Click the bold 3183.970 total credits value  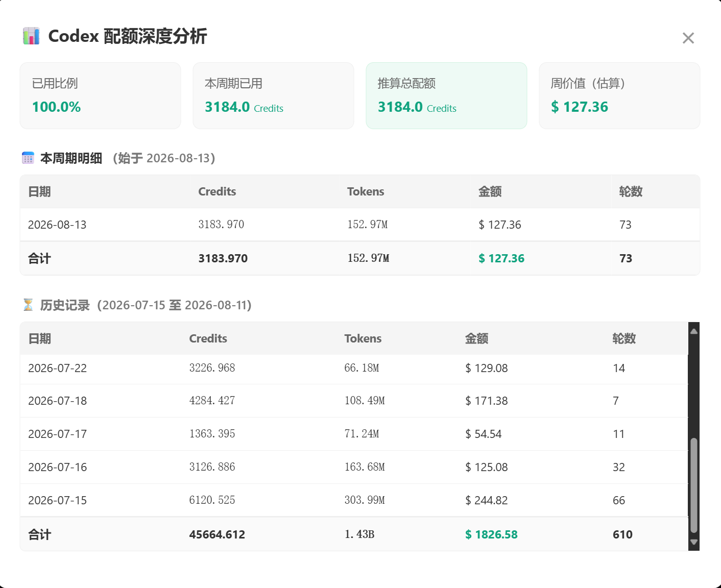[x=223, y=259]
